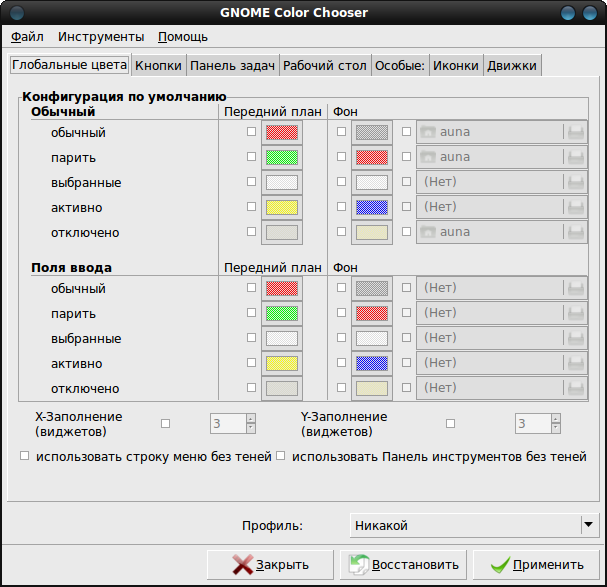607x587 pixels.
Task: Open the Профиль dropdown showing Никакой
Action: [x=475, y=525]
